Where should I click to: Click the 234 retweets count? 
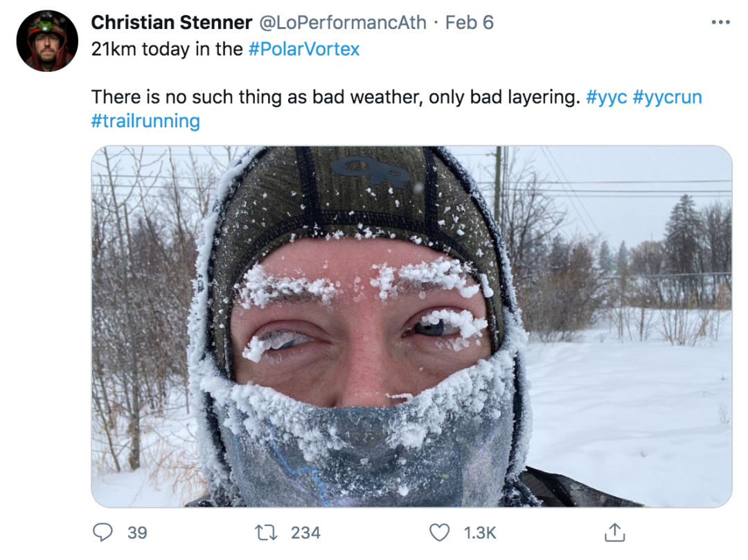305,532
